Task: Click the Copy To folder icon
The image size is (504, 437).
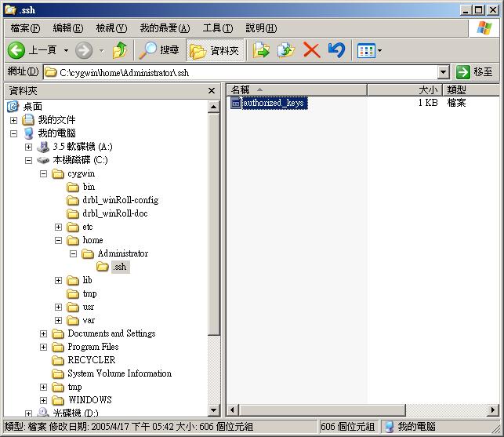Action: pos(286,50)
